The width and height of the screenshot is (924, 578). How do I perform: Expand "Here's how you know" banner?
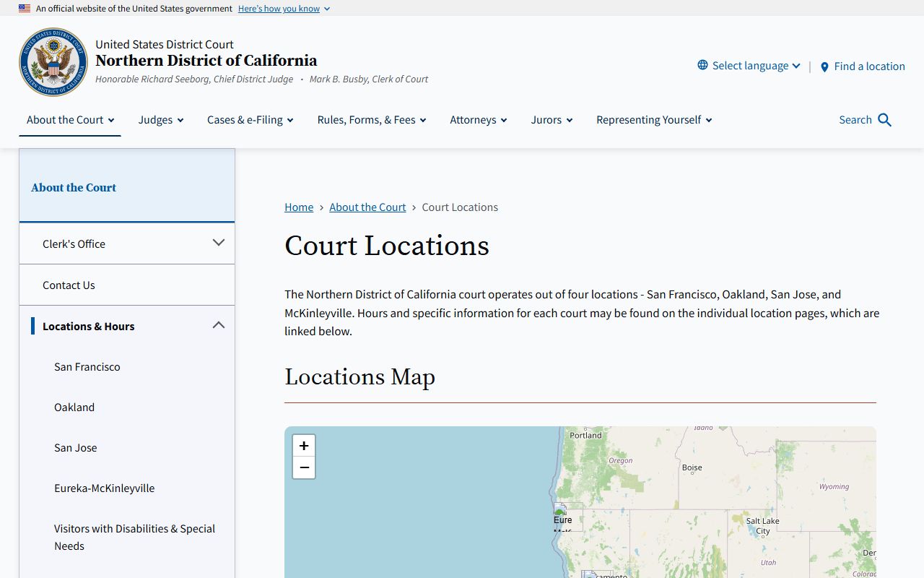284,9
